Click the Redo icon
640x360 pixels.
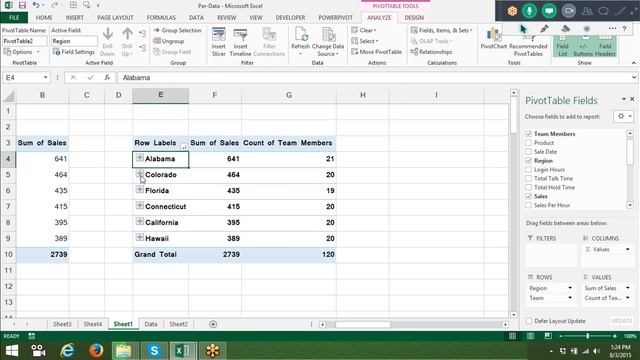click(x=55, y=5)
